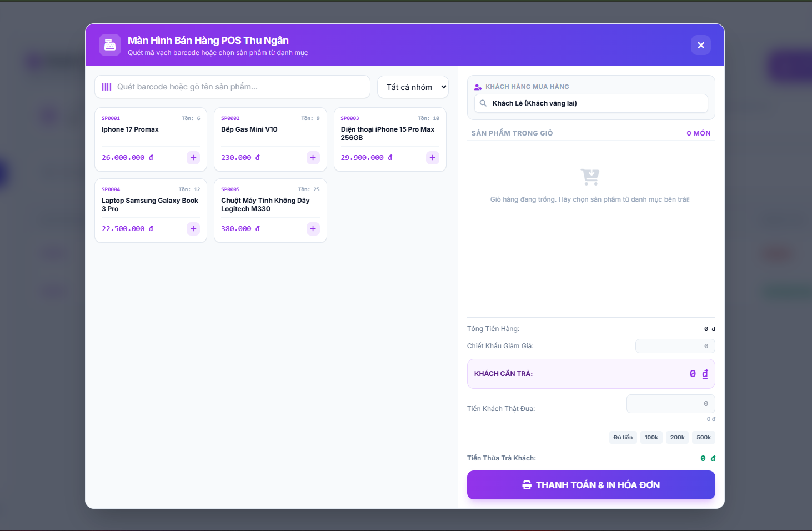Click the barcode icon in search box

pos(107,87)
